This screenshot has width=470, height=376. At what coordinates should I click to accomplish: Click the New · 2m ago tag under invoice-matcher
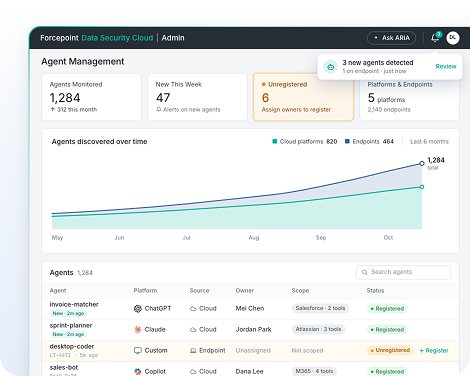point(68,313)
